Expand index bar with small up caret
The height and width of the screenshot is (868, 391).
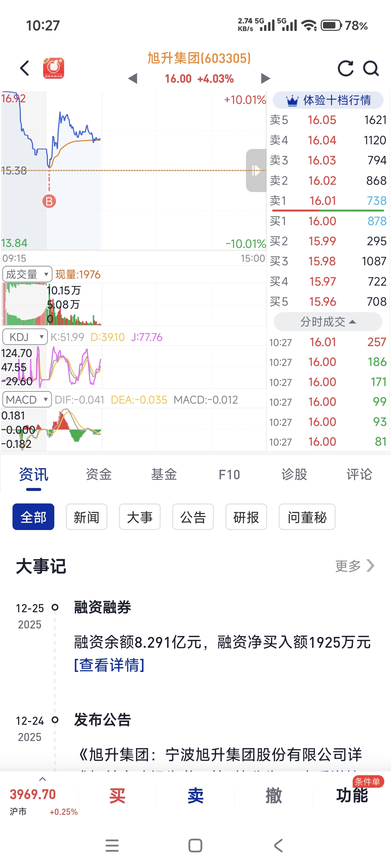point(43,779)
